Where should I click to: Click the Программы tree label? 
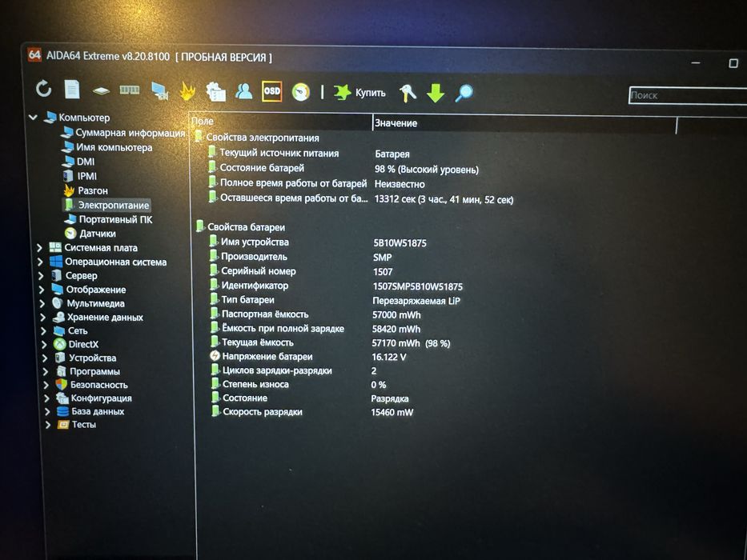click(94, 371)
